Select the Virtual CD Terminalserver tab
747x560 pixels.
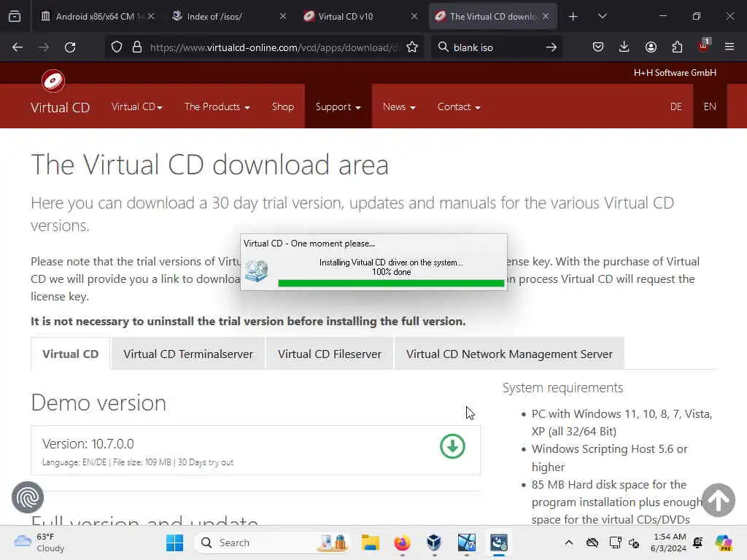pos(187,354)
